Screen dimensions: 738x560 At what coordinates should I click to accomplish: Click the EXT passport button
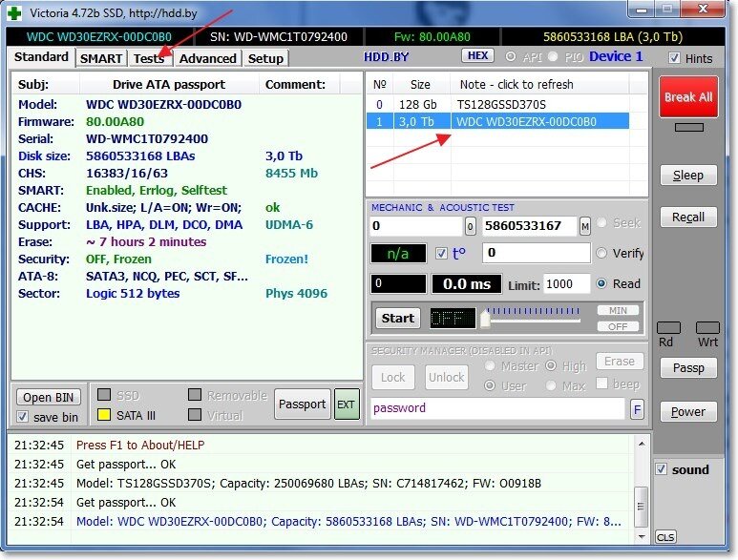(346, 404)
